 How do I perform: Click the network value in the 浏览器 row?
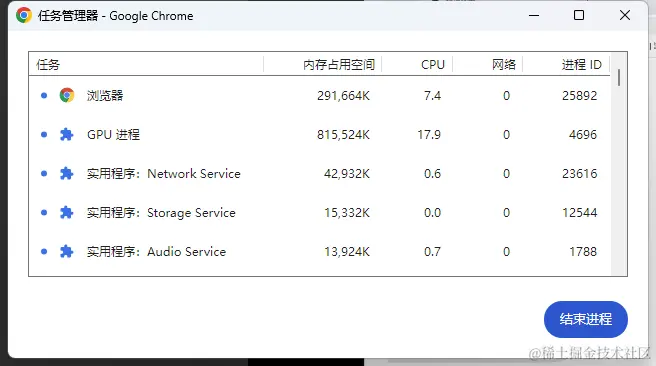coord(506,96)
